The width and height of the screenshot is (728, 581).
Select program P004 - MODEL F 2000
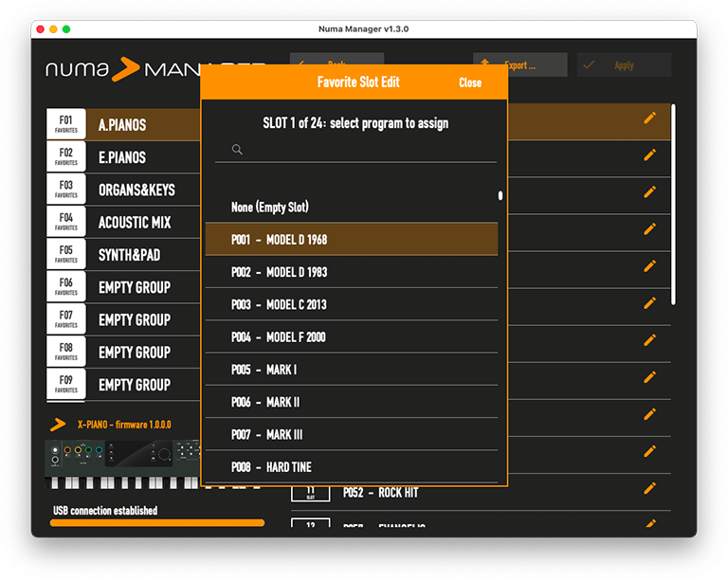point(352,336)
